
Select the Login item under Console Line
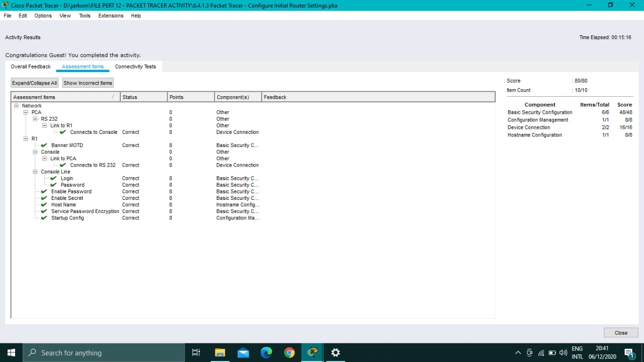pyautogui.click(x=66, y=178)
